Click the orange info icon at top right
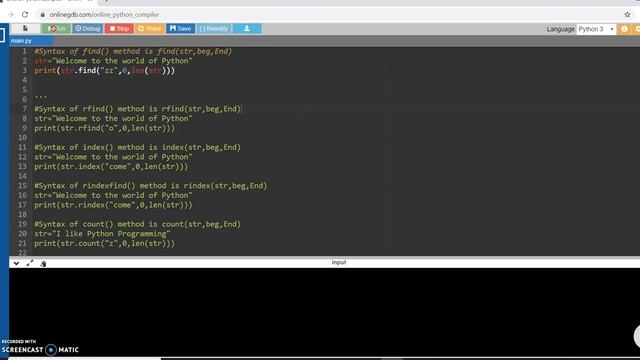Image resolution: width=640 pixels, height=360 pixels. point(624,29)
